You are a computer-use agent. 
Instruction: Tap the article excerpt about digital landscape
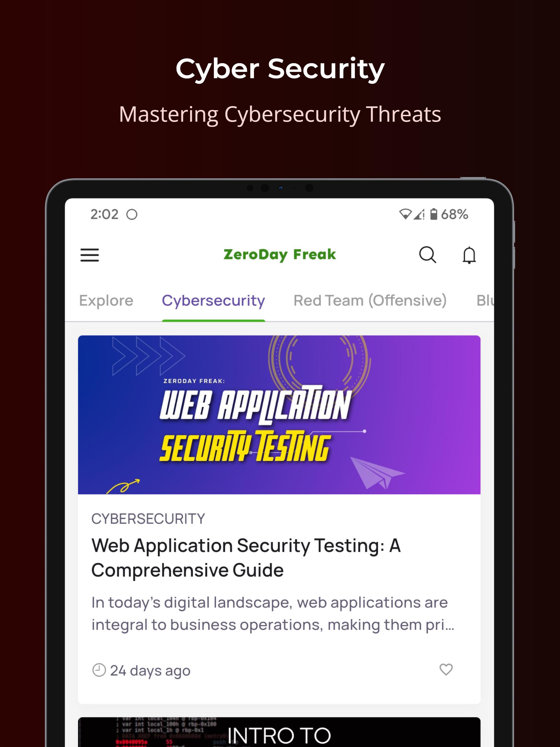273,614
